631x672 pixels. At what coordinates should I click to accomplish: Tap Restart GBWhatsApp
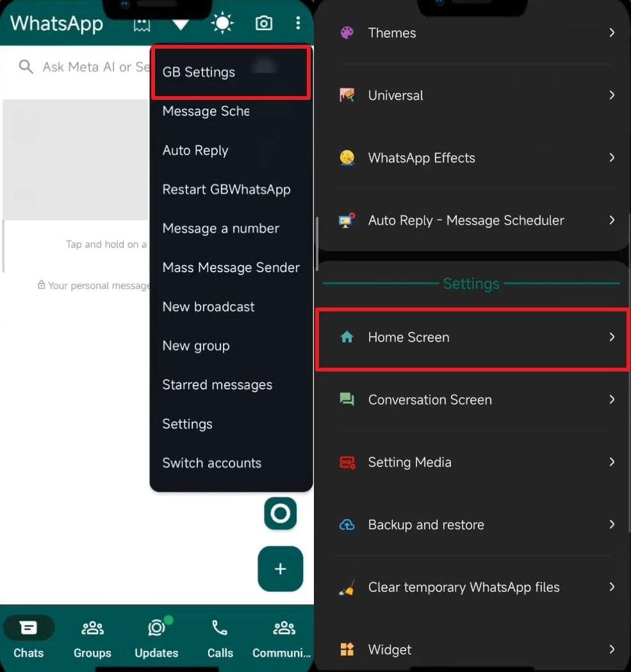pyautogui.click(x=227, y=190)
